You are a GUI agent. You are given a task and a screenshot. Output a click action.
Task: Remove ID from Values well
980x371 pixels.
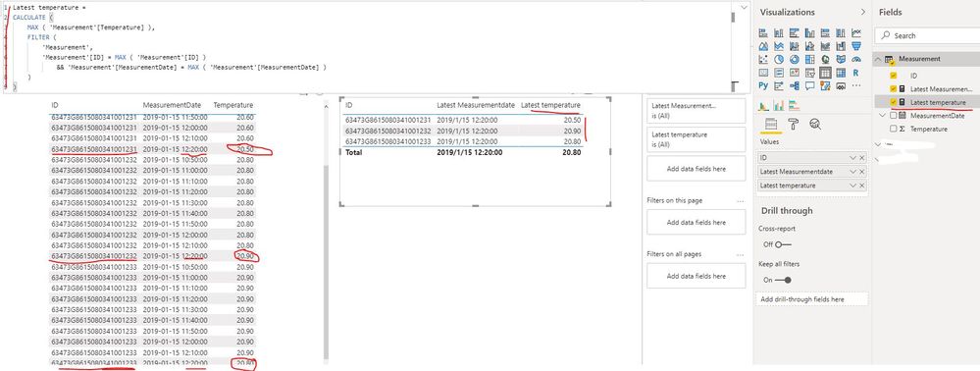[862, 158]
